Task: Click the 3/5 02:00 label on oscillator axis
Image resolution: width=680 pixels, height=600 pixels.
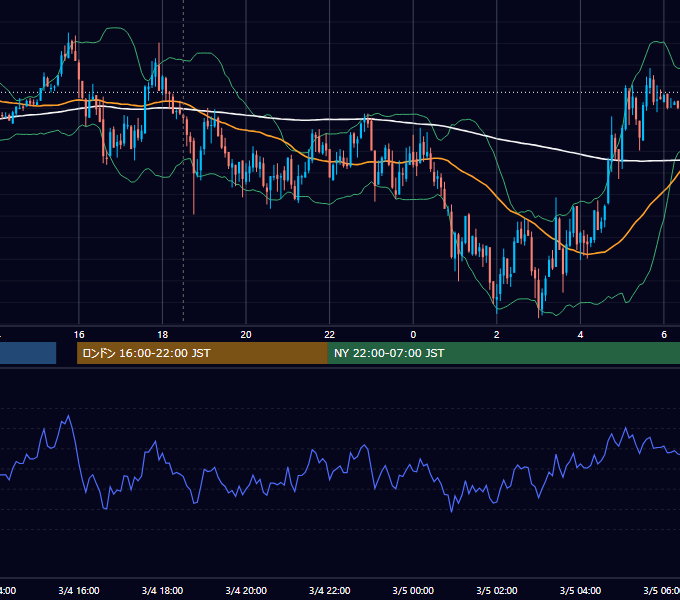Action: pyautogui.click(x=497, y=591)
